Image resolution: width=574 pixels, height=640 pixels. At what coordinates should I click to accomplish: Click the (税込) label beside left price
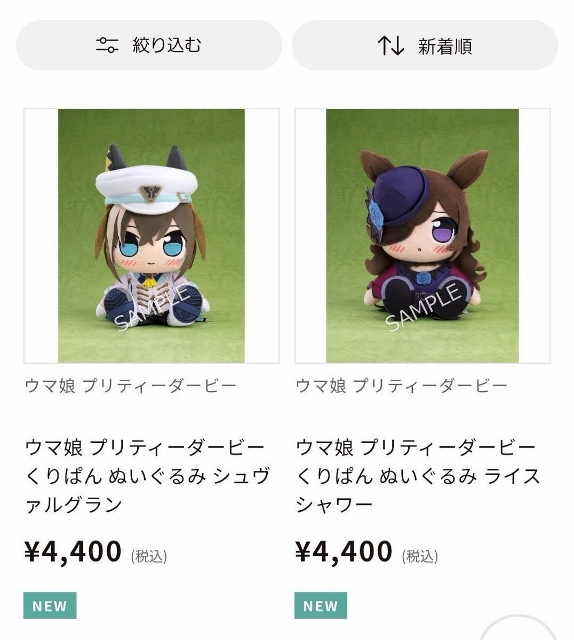149,556
